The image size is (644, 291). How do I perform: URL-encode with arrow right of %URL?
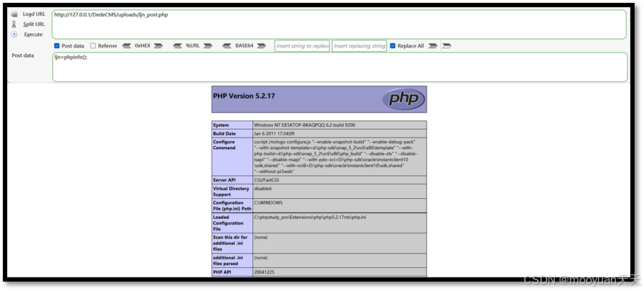click(x=207, y=46)
